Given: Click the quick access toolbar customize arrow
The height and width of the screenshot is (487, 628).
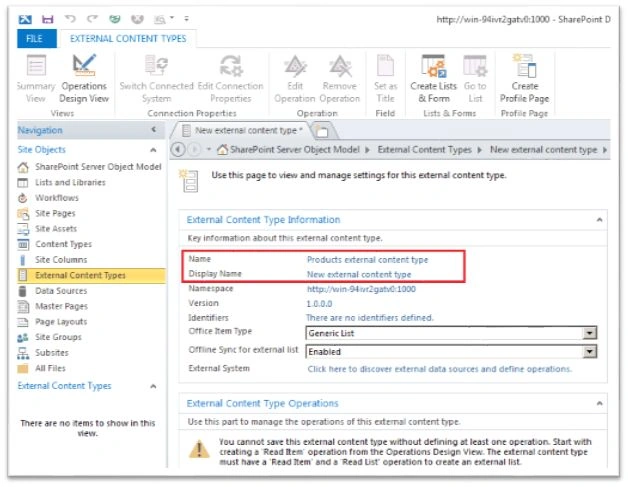Looking at the screenshot, I should 186,18.
